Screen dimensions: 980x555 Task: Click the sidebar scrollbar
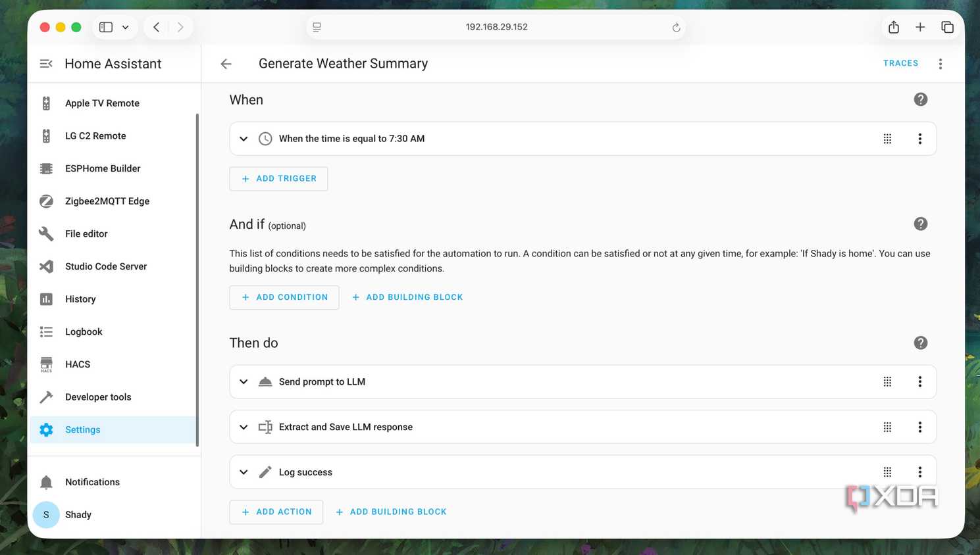197,280
